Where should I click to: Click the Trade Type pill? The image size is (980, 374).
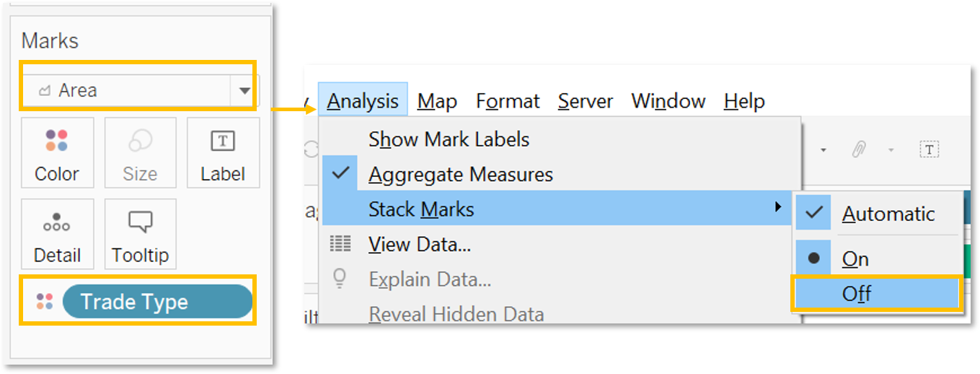point(157,302)
